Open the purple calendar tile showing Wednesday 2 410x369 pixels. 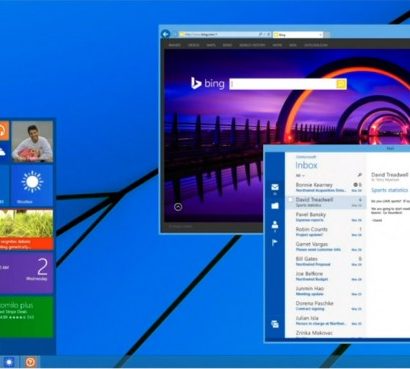coord(26,273)
